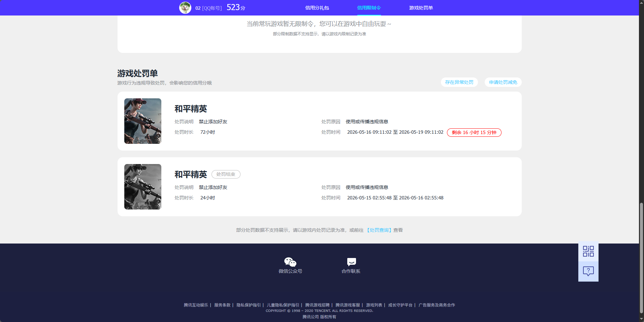Show the QR code side widget

coord(588,251)
